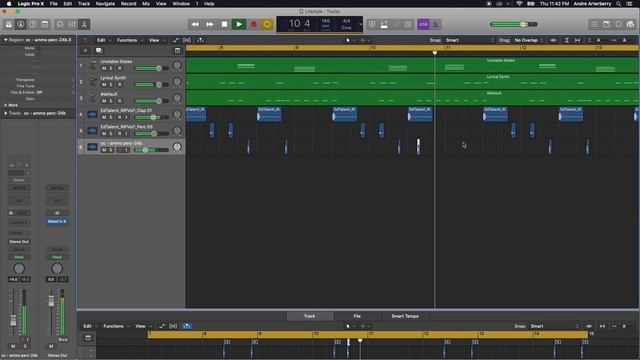Click the red Record button
Image resolution: width=640 pixels, height=360 pixels.
click(x=253, y=24)
